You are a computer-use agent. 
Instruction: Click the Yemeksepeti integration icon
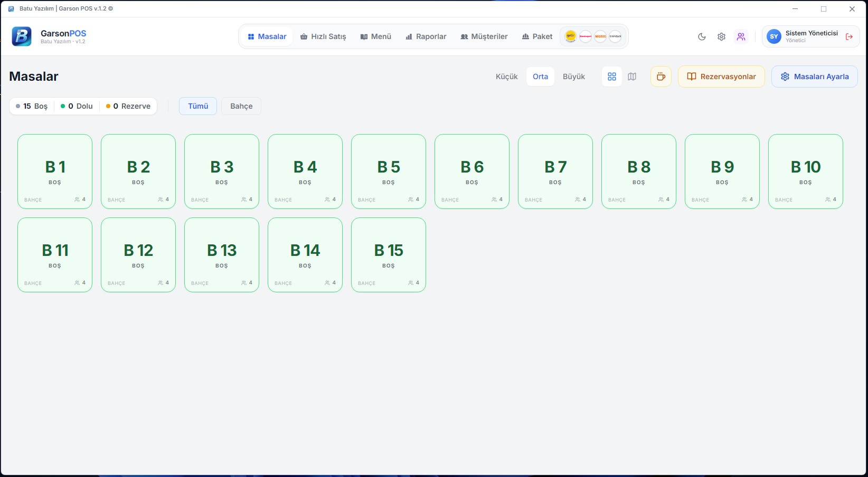[x=586, y=36]
